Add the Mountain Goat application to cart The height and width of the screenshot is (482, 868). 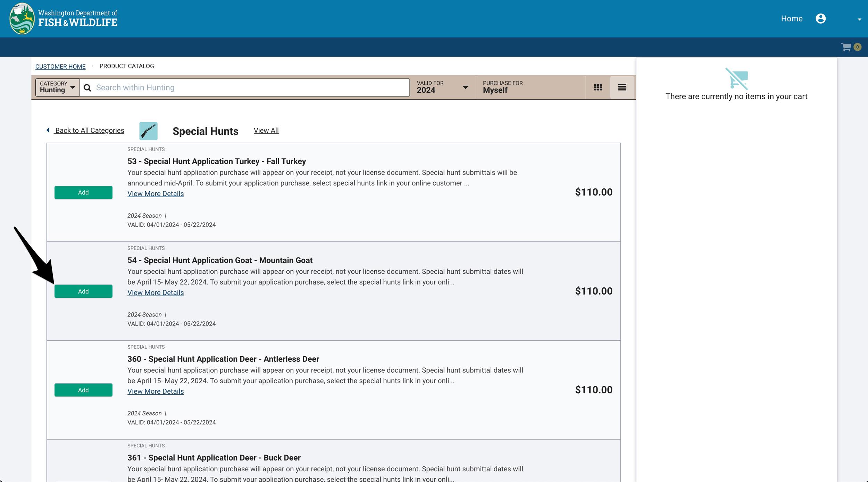pos(83,291)
